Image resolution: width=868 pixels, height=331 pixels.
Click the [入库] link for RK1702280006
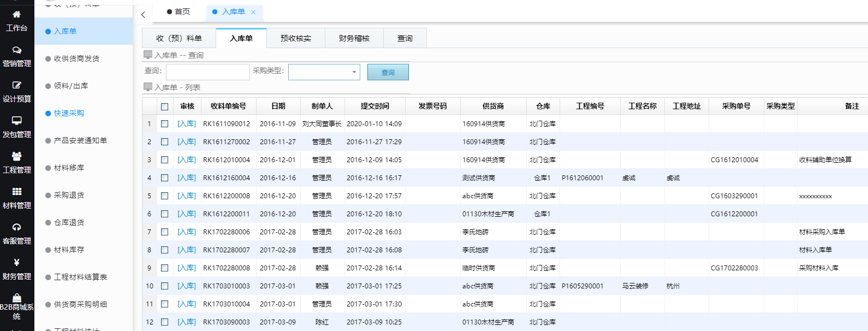click(186, 232)
